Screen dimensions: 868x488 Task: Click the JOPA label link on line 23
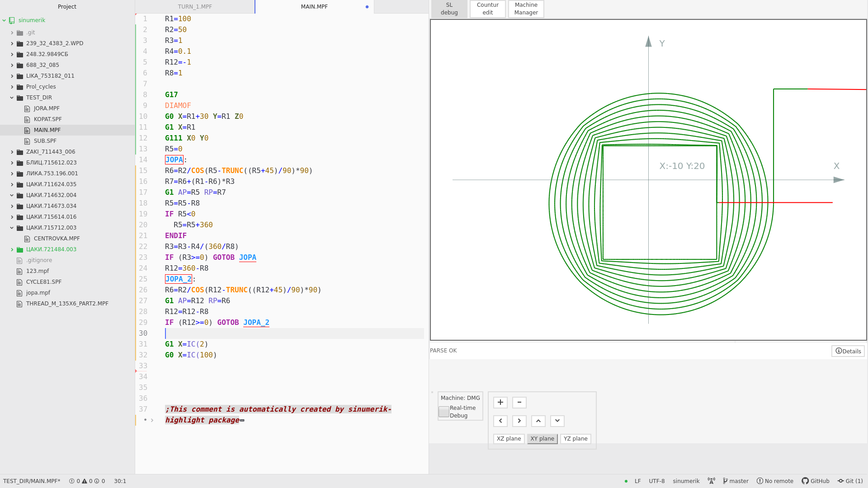248,258
